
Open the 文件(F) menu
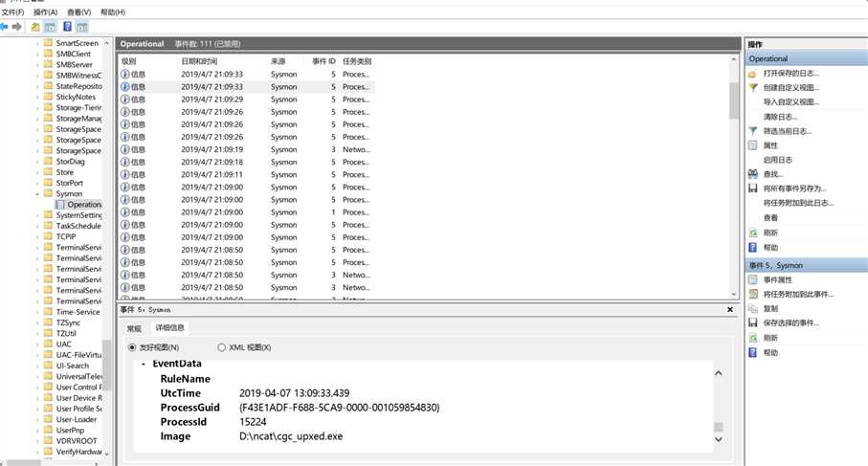pyautogui.click(x=12, y=11)
